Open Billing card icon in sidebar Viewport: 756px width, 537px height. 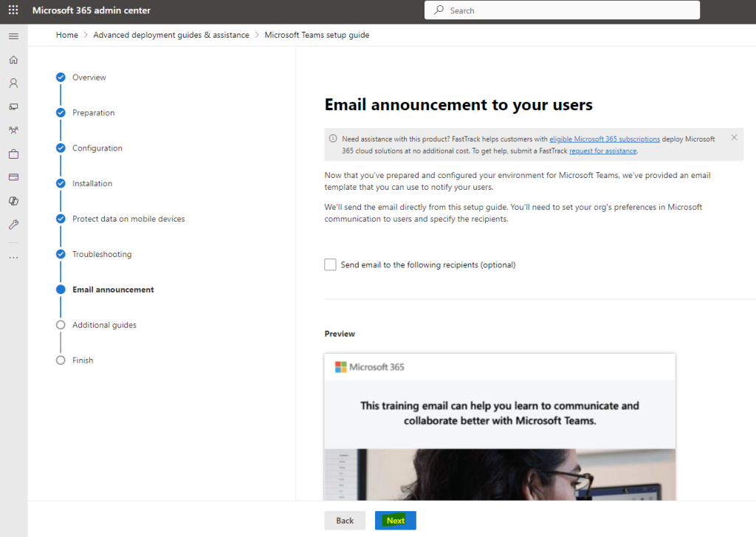click(x=13, y=177)
